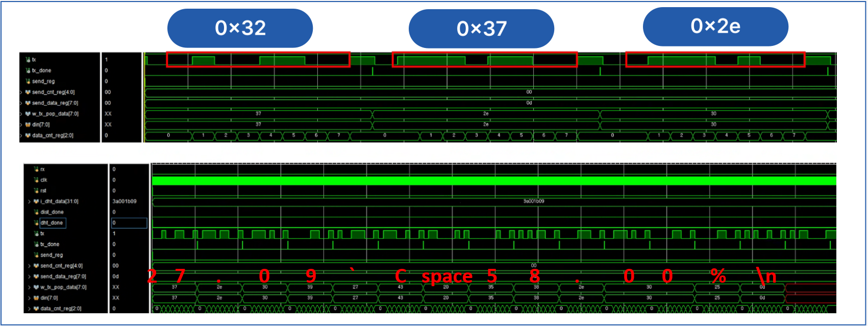868x326 pixels.
Task: Click the blue 0×32 label
Action: point(240,28)
